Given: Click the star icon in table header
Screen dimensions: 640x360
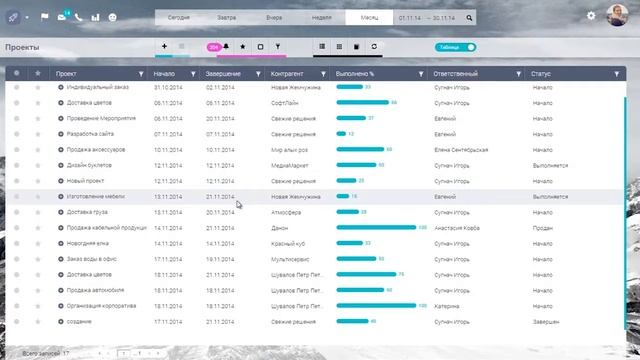Looking at the screenshot, I should pyautogui.click(x=38, y=73).
